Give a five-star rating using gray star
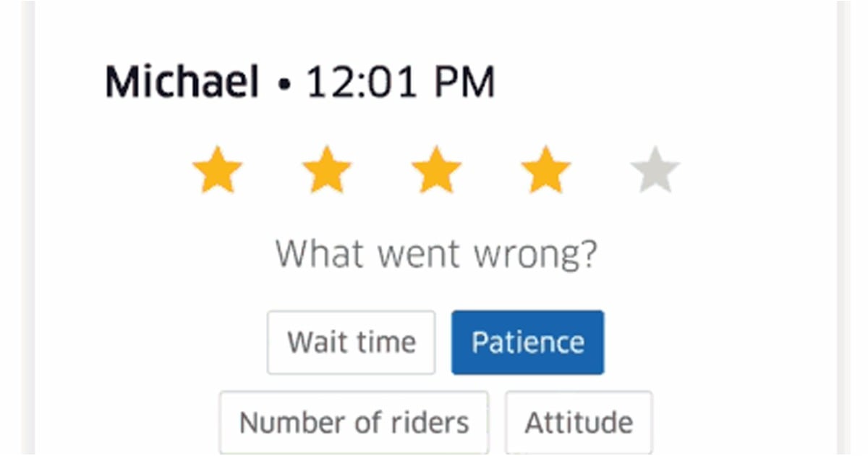This screenshot has width=868, height=456. coord(655,171)
